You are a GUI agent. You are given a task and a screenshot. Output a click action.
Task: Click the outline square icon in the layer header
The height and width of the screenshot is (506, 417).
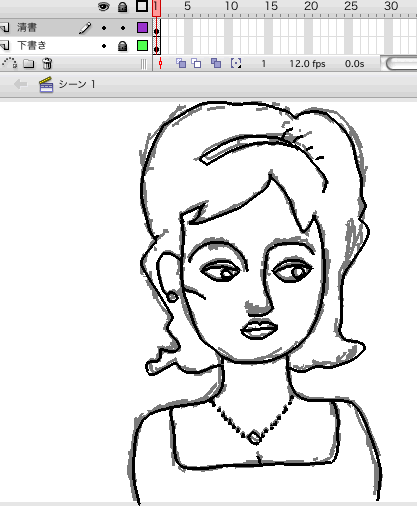[142, 6]
